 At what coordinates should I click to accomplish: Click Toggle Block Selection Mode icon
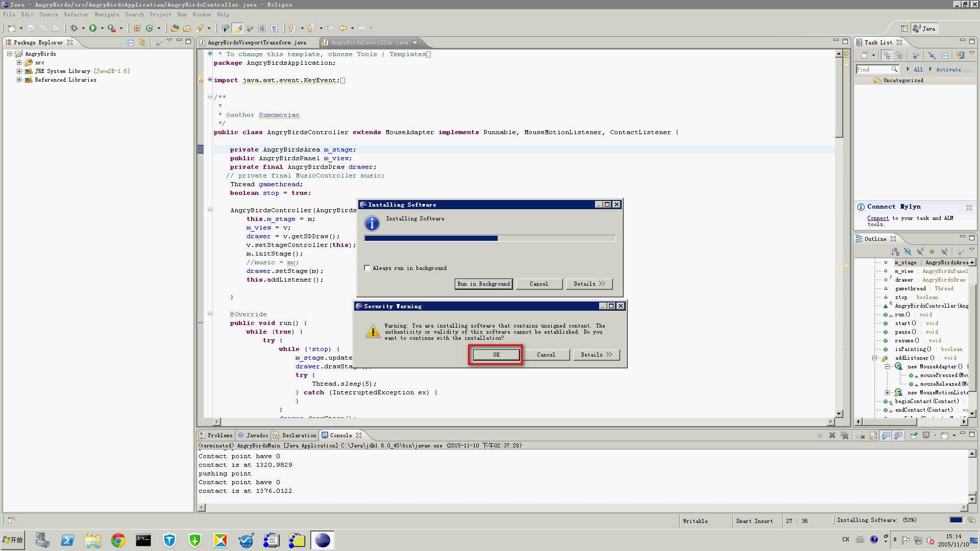262,28
